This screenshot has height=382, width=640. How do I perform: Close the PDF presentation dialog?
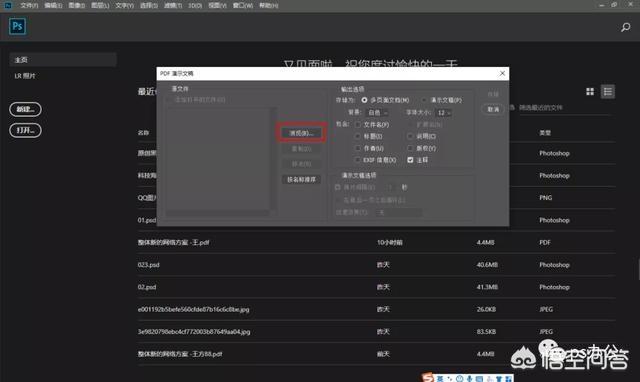pyautogui.click(x=502, y=73)
